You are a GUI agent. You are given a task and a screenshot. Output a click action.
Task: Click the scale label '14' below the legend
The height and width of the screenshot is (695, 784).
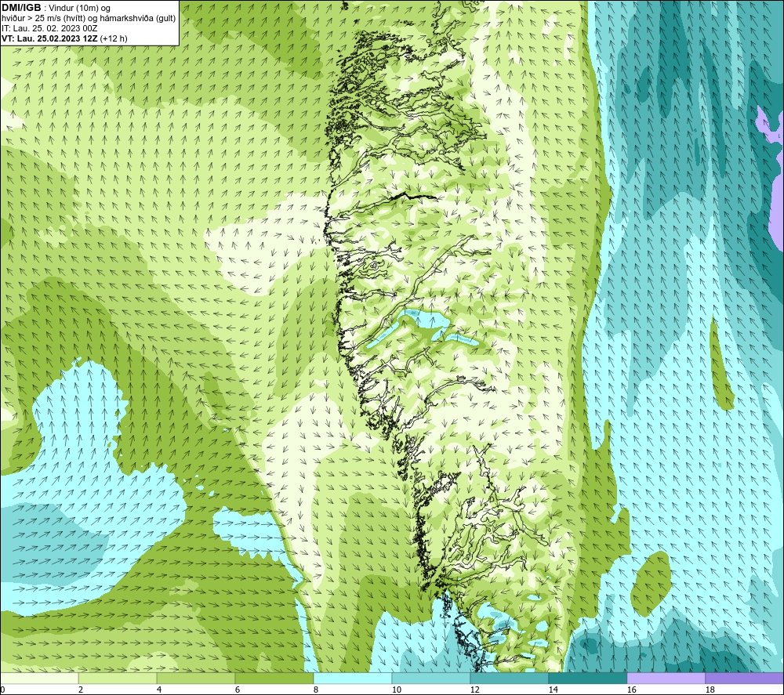(x=553, y=690)
